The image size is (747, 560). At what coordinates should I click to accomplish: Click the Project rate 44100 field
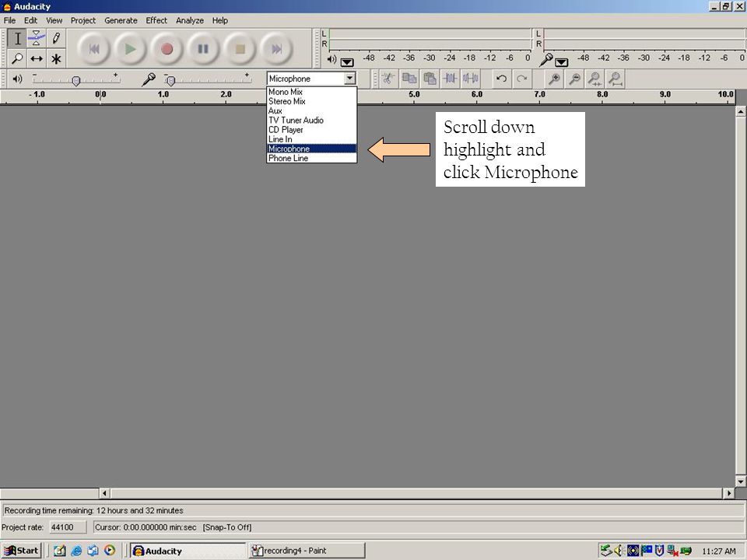(68, 527)
